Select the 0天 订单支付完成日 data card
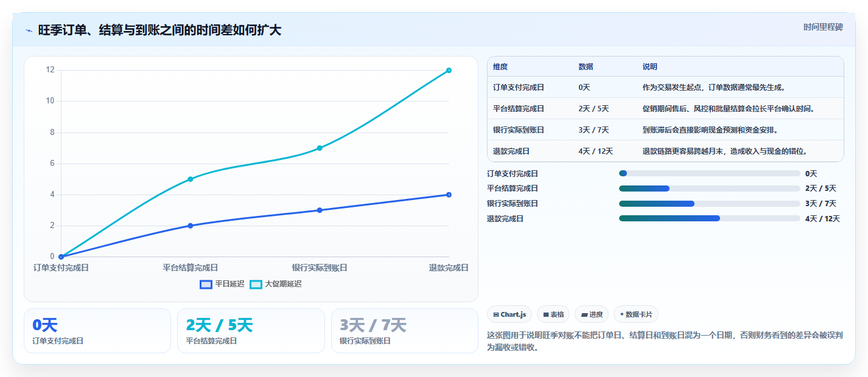 coord(97,331)
